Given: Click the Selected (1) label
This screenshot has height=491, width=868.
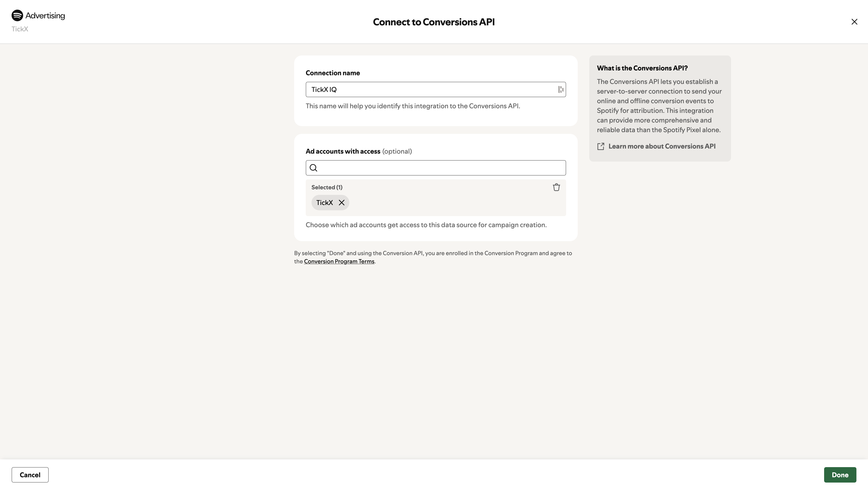Looking at the screenshot, I should click(327, 187).
